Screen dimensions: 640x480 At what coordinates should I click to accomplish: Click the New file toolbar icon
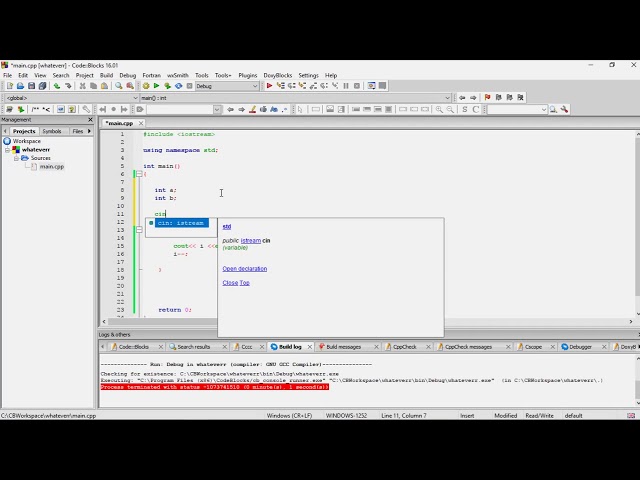(x=9, y=86)
